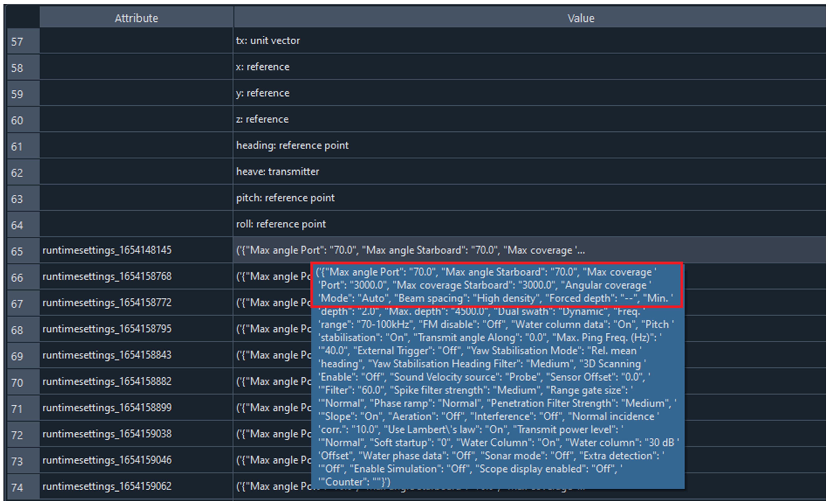Click runtimesettings_1654148145 attribute cell
Viewport: 829px width, 504px height.
[107, 250]
